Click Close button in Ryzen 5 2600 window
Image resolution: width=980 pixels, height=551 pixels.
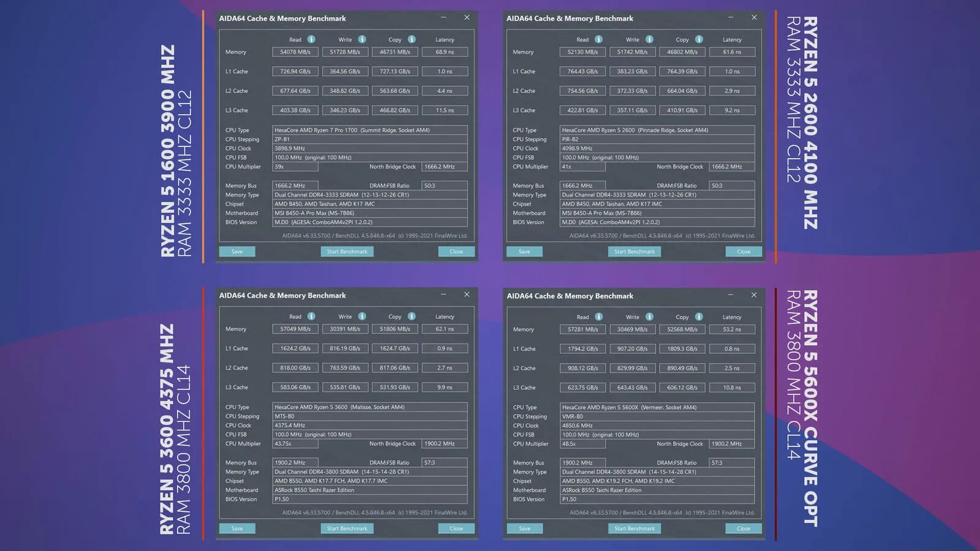click(744, 252)
